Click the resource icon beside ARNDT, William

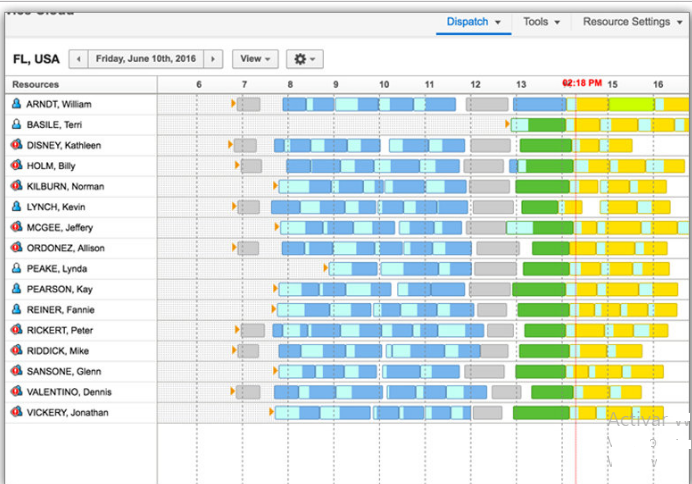16,104
